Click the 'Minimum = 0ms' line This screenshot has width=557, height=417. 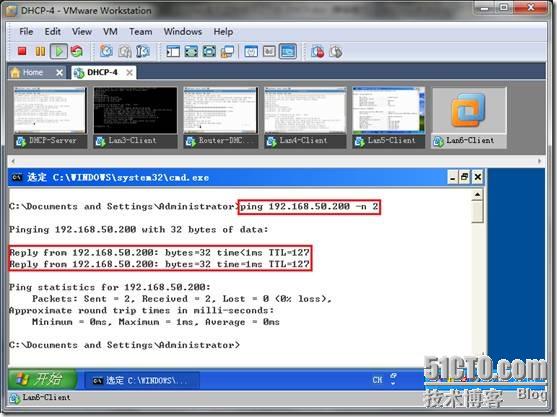pos(156,322)
